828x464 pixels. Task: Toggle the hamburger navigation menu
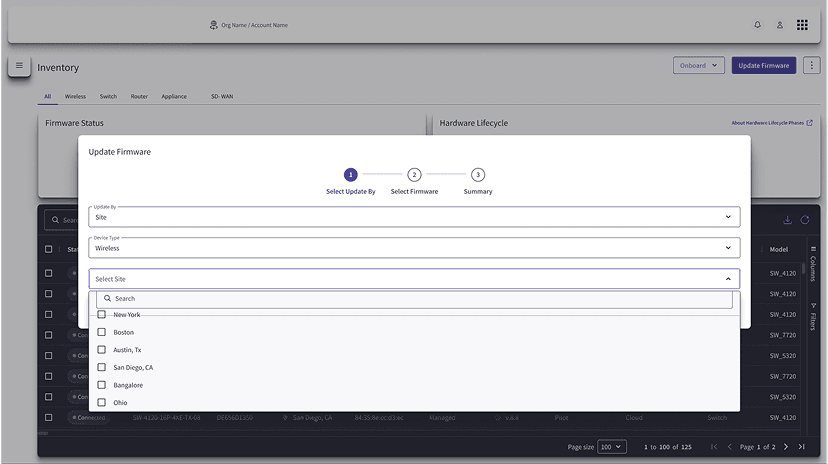(19, 66)
